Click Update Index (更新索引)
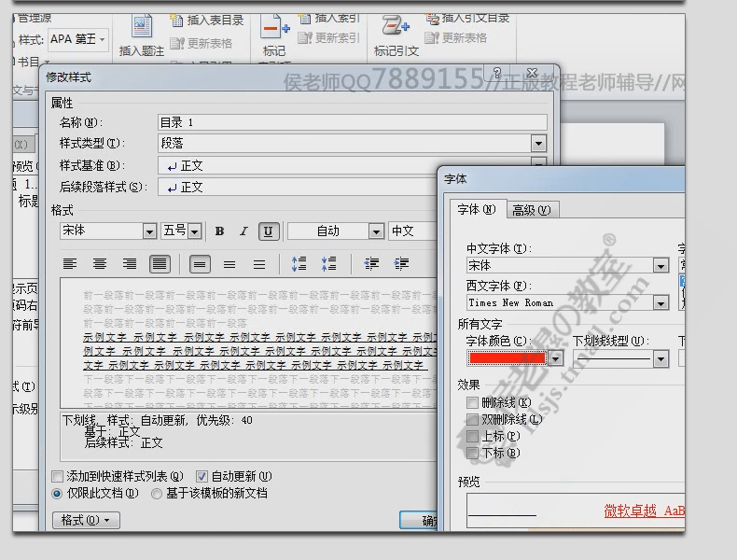The image size is (737, 560). 328,37
